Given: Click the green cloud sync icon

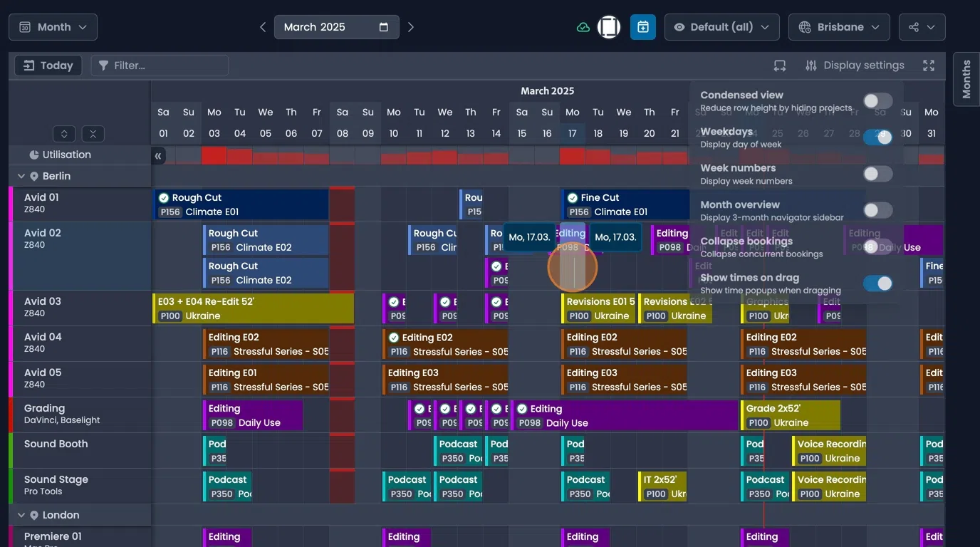Looking at the screenshot, I should [x=583, y=26].
